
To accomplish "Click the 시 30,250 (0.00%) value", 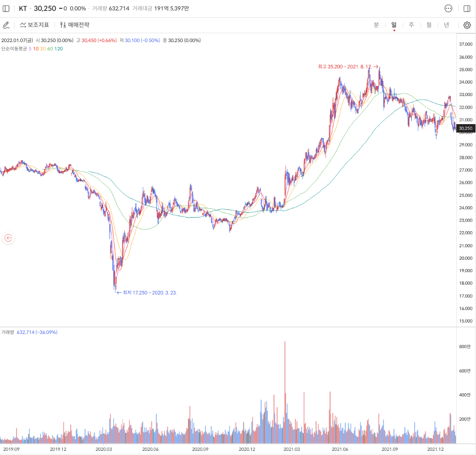I will click(x=55, y=41).
